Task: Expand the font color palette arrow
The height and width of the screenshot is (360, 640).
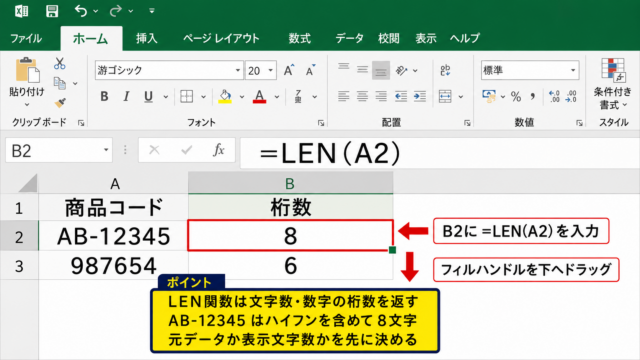Action: click(x=276, y=97)
